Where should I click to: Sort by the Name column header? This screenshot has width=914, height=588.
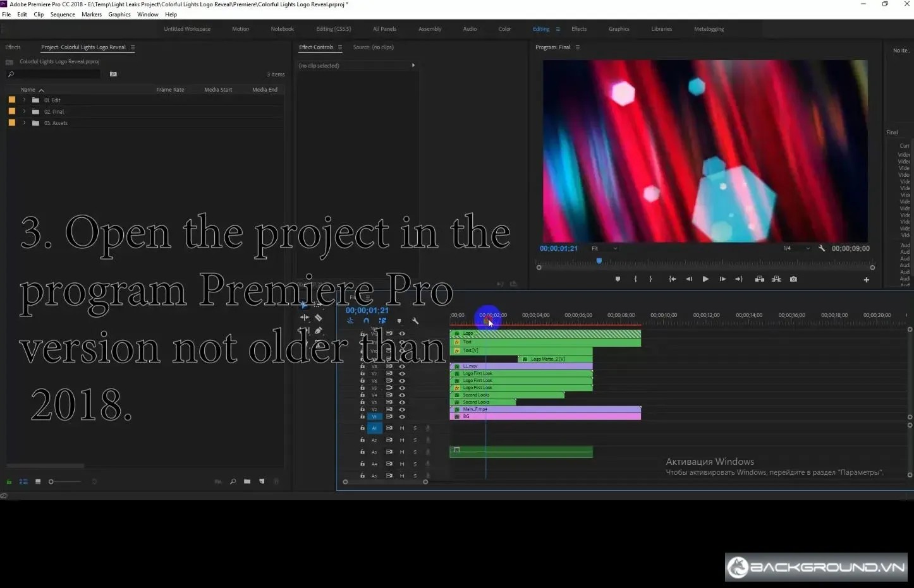(28, 90)
